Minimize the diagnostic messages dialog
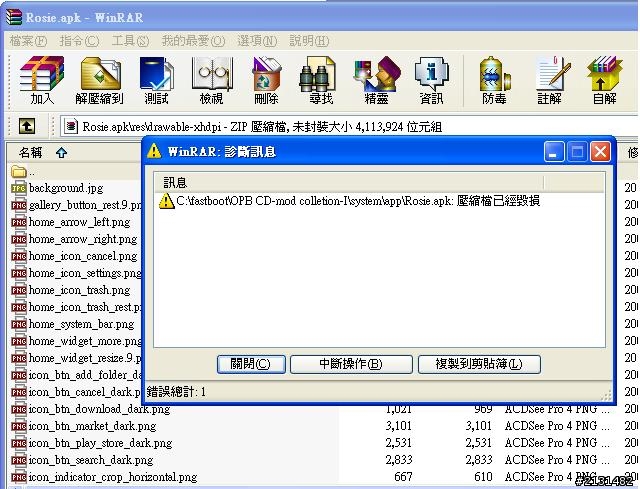 coord(554,152)
